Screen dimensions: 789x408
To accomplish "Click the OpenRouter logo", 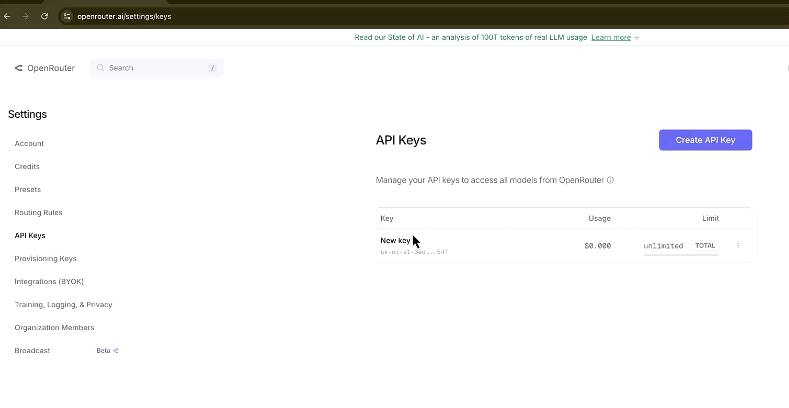I will click(45, 68).
